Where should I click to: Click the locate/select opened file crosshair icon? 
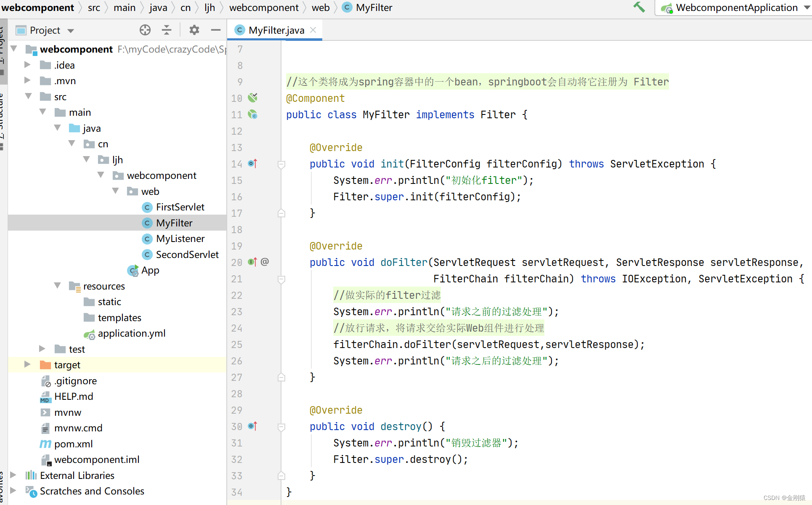[145, 30]
